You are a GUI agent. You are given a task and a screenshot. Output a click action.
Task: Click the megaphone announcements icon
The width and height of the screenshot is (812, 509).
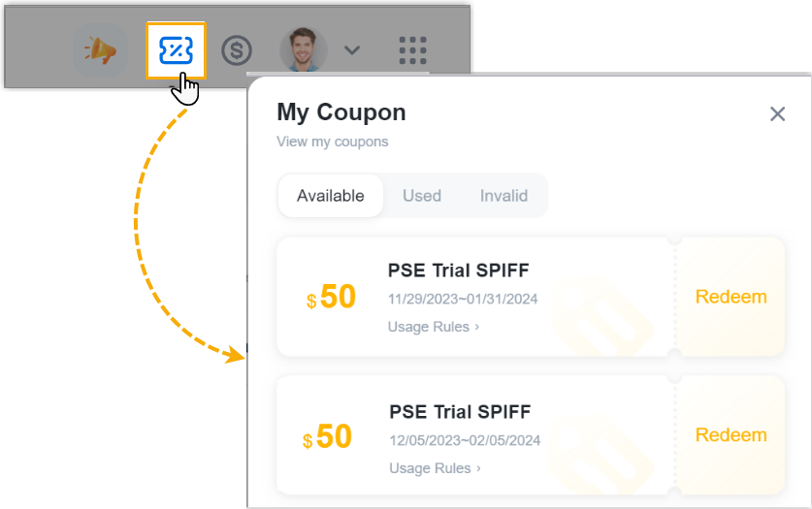click(x=101, y=49)
